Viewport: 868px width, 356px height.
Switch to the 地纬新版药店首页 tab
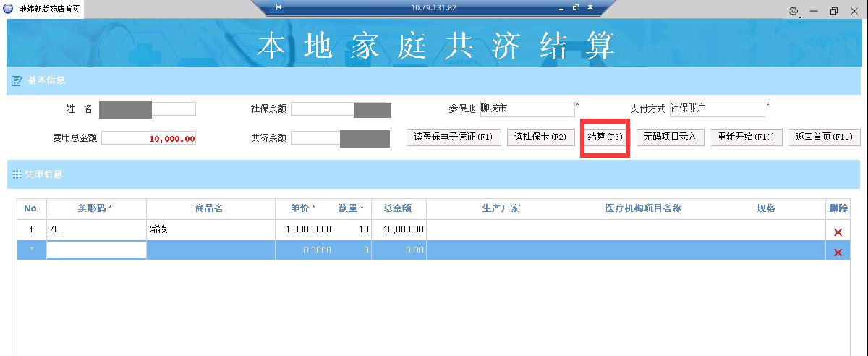pos(42,10)
